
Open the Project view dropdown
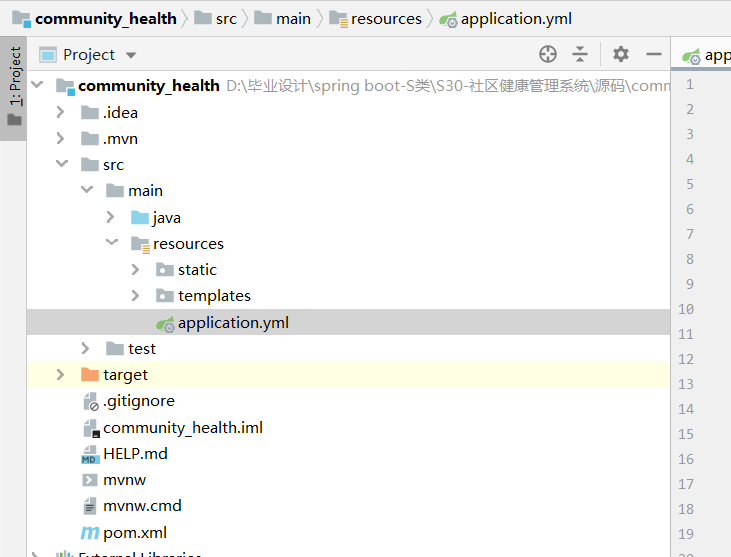click(x=131, y=55)
